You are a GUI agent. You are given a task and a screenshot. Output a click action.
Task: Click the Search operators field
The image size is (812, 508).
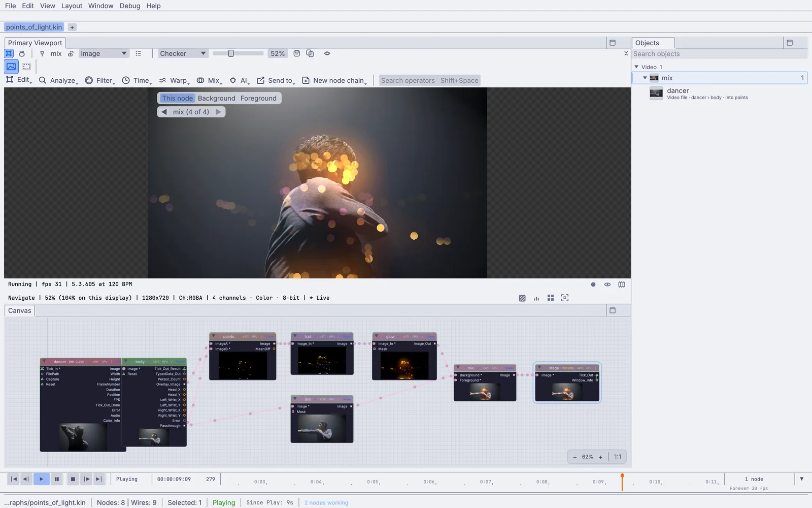tap(430, 80)
